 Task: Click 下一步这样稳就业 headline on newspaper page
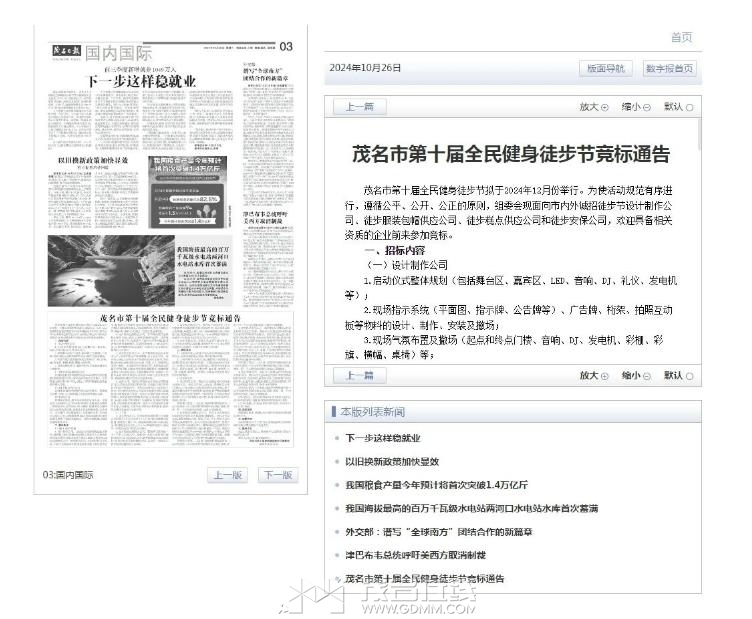141,81
